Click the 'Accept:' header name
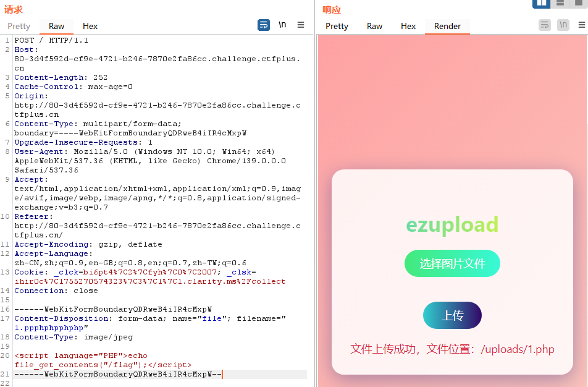This screenshot has height=387, width=588. tap(31, 179)
